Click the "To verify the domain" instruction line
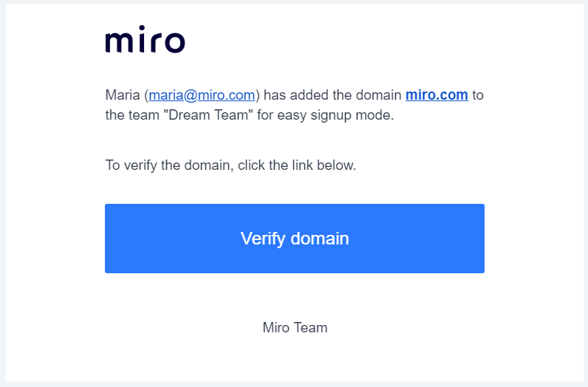 tap(230, 165)
